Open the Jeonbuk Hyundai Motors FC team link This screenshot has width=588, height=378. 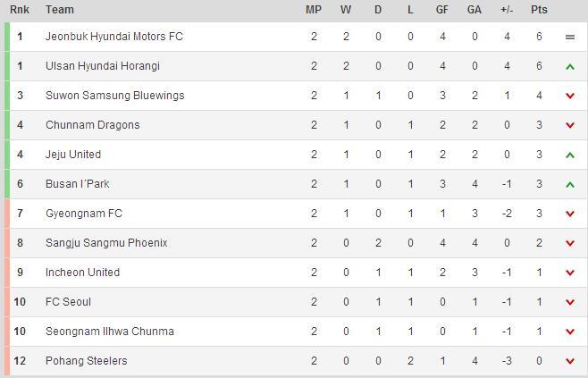coord(114,37)
